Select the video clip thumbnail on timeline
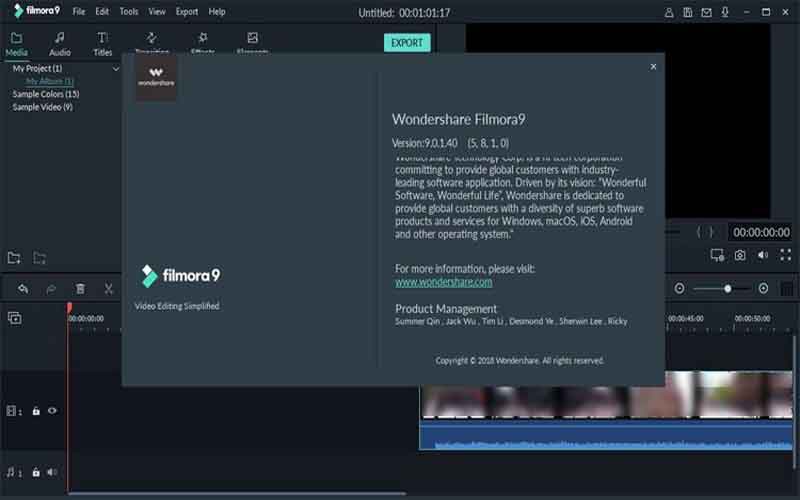 click(x=606, y=401)
